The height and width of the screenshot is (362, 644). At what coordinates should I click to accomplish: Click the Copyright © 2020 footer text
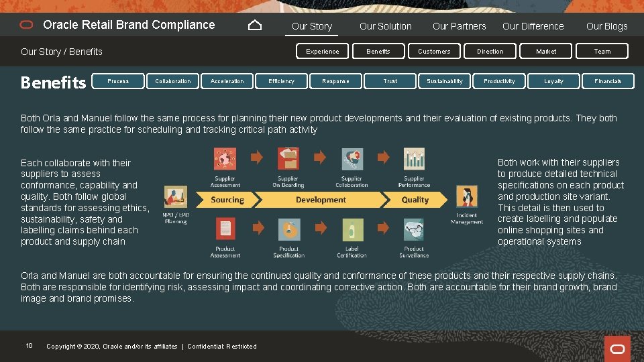[112, 347]
